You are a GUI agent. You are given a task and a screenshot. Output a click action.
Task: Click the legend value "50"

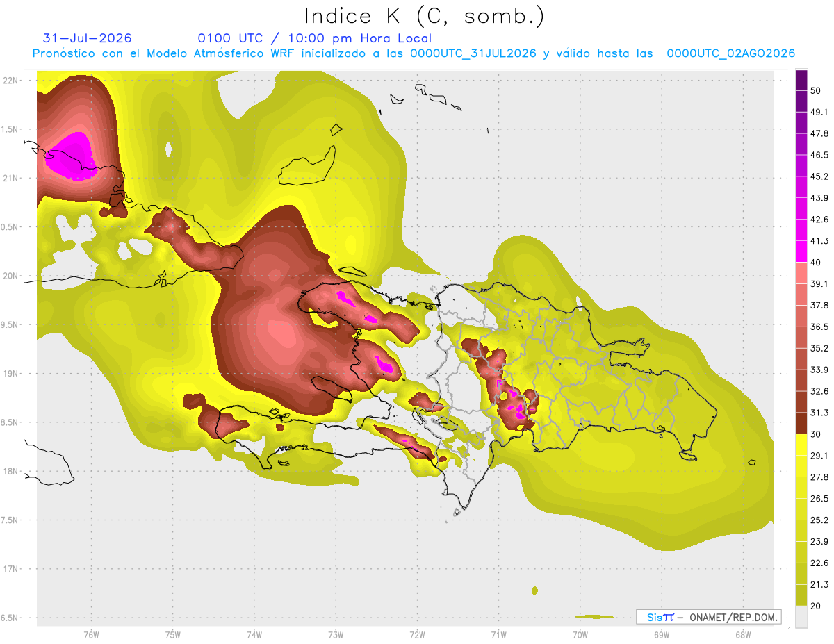817,91
